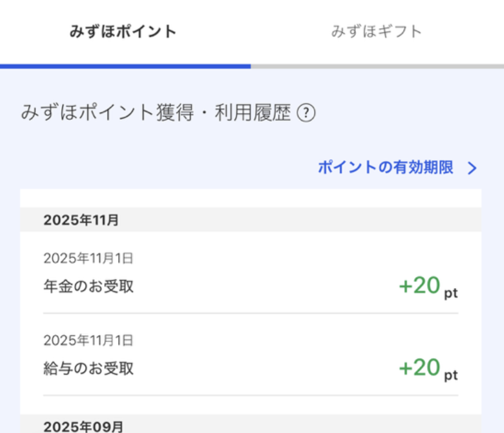504x433 pixels.
Task: Open the help icon beside 獲得・利用履歴
Action: click(306, 114)
